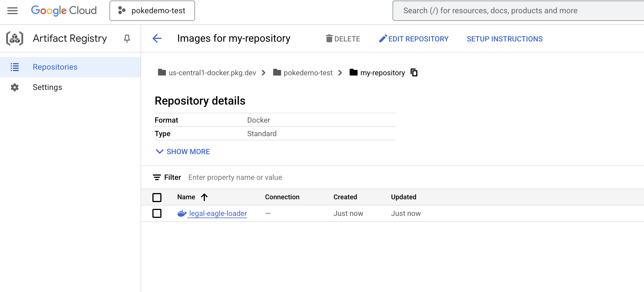The image size is (644, 292).
Task: Click the EDIT REPOSITORY button
Action: (414, 39)
